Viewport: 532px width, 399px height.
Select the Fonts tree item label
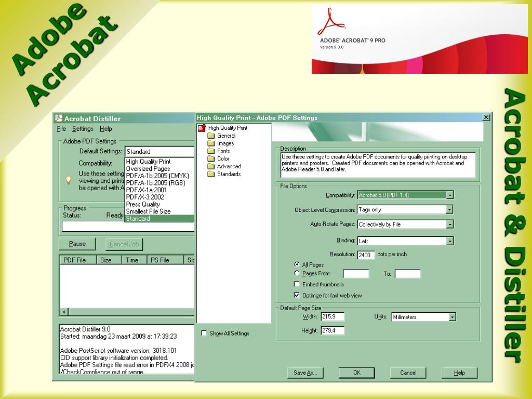(x=223, y=151)
